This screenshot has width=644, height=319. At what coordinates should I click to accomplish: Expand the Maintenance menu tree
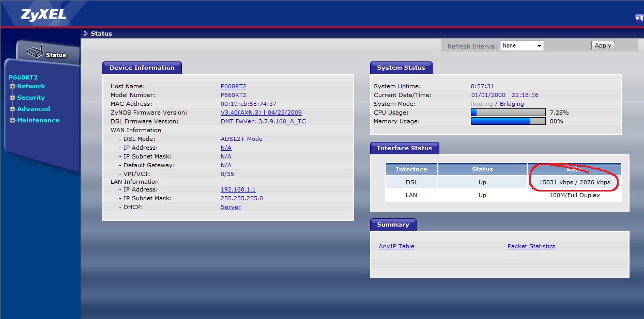pyautogui.click(x=13, y=120)
